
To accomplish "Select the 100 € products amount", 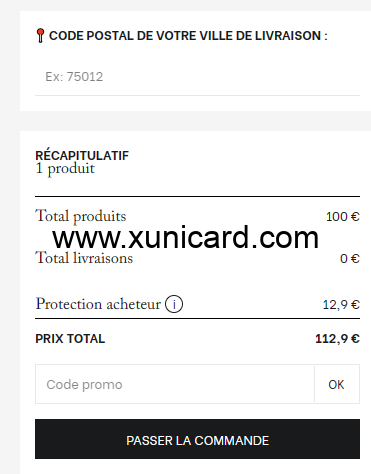I will [343, 217].
